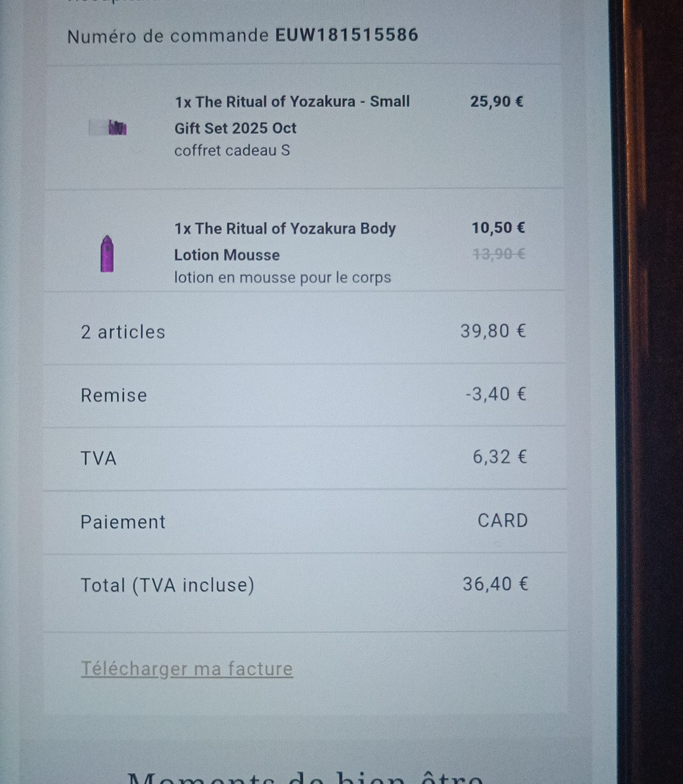Click the Total (TVA incluse) label
683x784 pixels.
167,585
